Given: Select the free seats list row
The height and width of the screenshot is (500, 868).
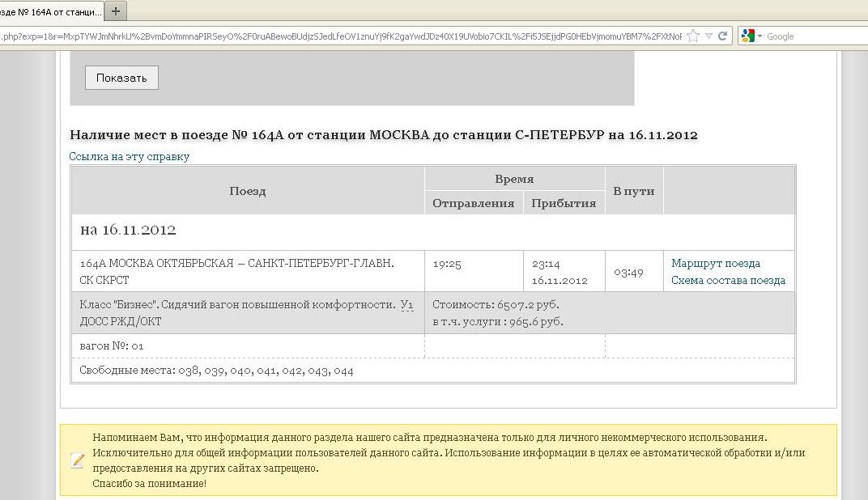Looking at the screenshot, I should pos(217,371).
